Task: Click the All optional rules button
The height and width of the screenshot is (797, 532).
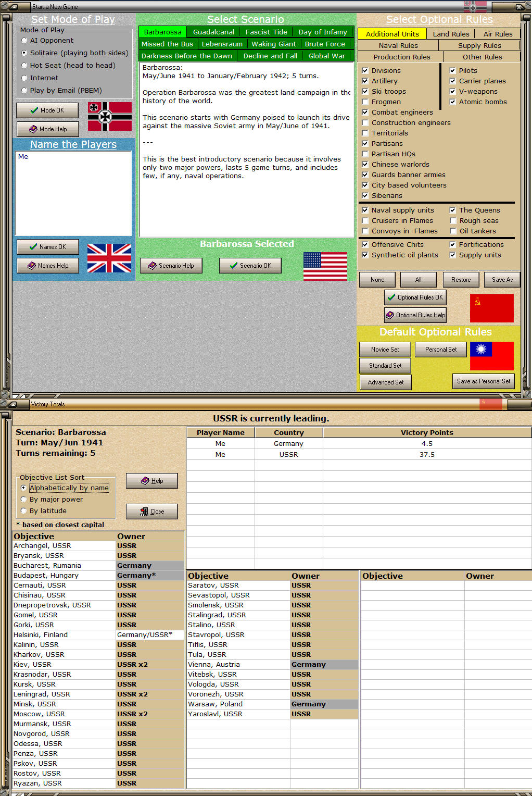Action: coord(418,280)
